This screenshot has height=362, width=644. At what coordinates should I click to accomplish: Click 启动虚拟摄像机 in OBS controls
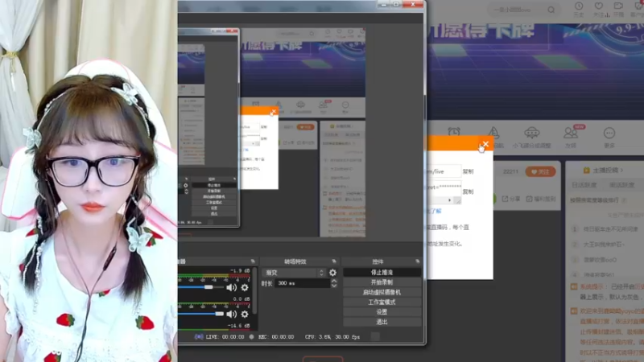pyautogui.click(x=382, y=292)
